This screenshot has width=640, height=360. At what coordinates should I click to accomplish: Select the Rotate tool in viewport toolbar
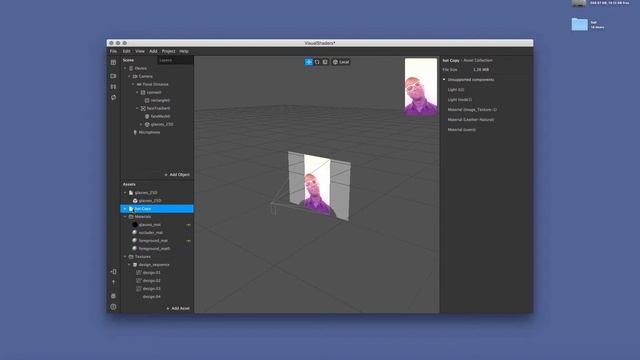[317, 62]
